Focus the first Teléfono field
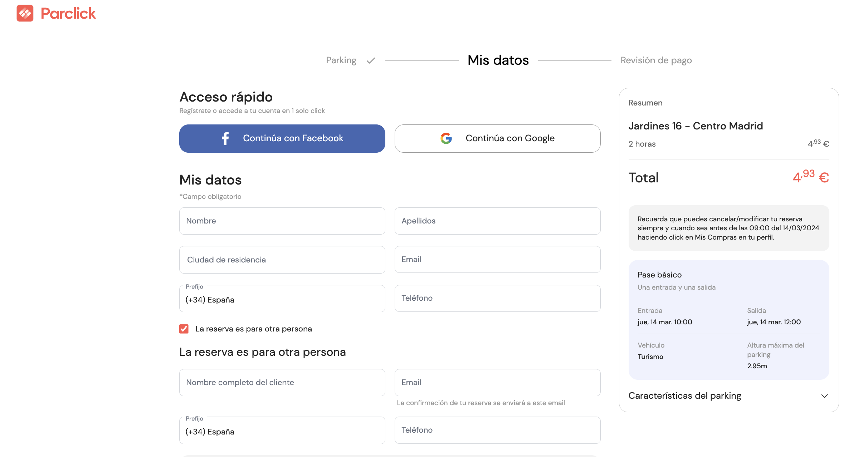 click(497, 298)
